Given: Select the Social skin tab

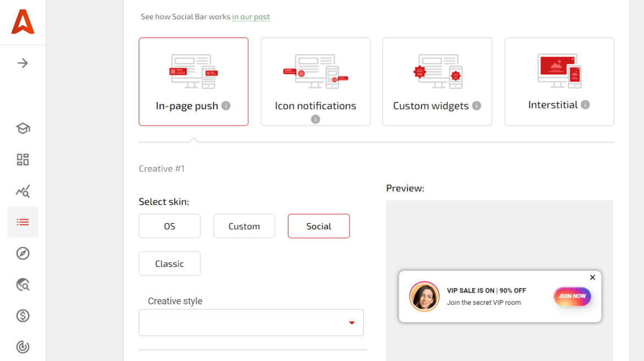Looking at the screenshot, I should coord(319,226).
